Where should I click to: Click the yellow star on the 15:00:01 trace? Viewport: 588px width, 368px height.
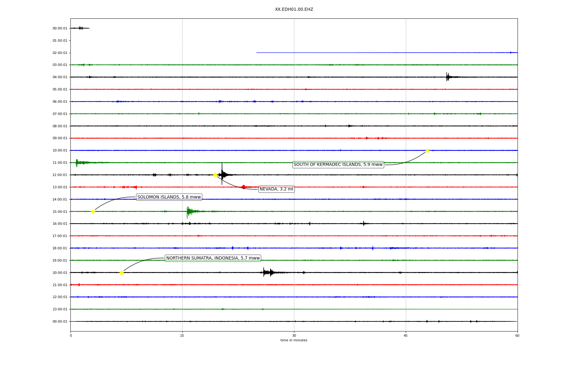93,212
